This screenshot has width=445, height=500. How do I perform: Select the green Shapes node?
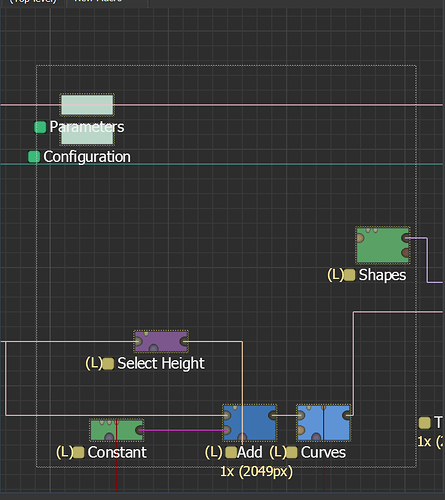tap(383, 245)
